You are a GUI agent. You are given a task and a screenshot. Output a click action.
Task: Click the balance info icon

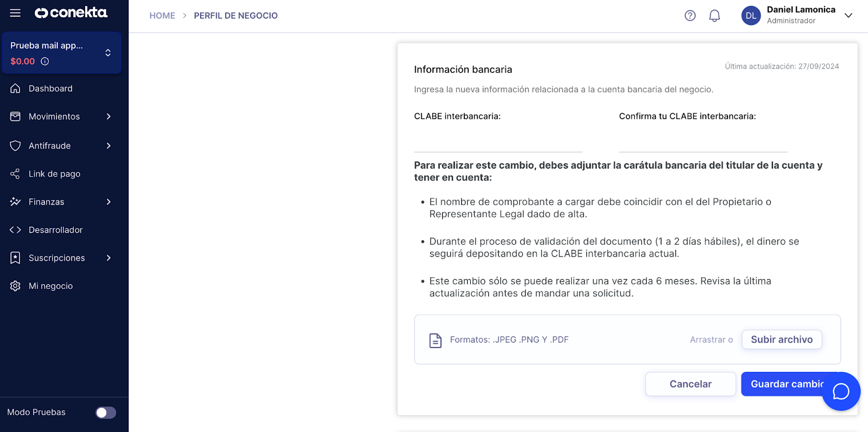pyautogui.click(x=45, y=61)
